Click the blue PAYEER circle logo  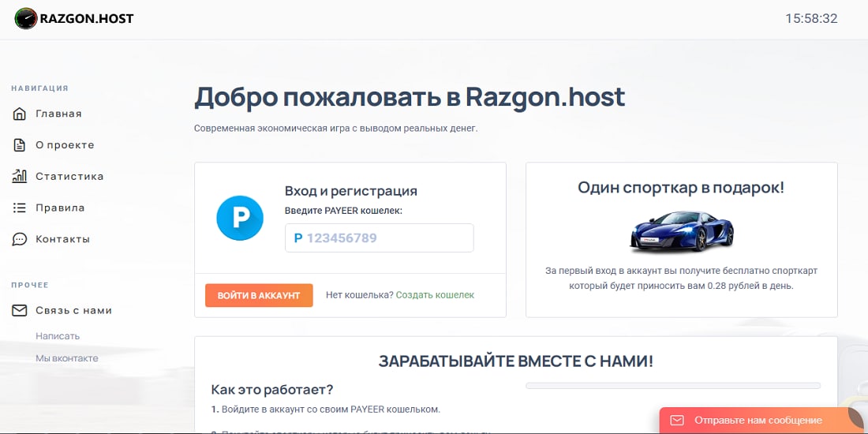240,218
